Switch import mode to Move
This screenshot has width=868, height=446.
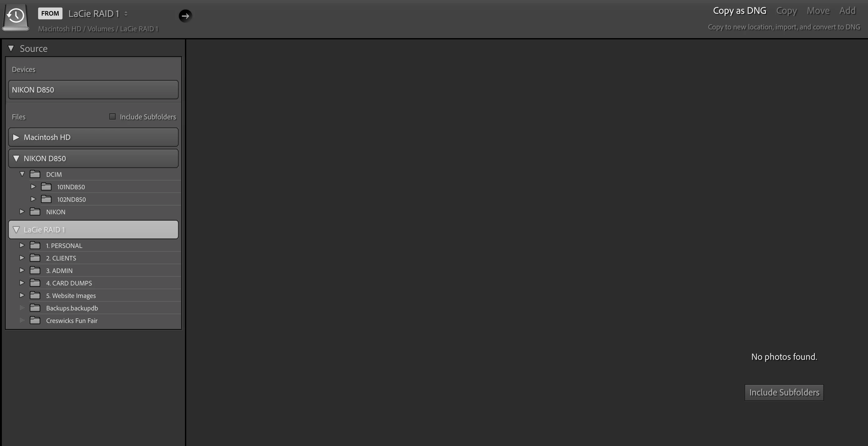click(x=818, y=11)
